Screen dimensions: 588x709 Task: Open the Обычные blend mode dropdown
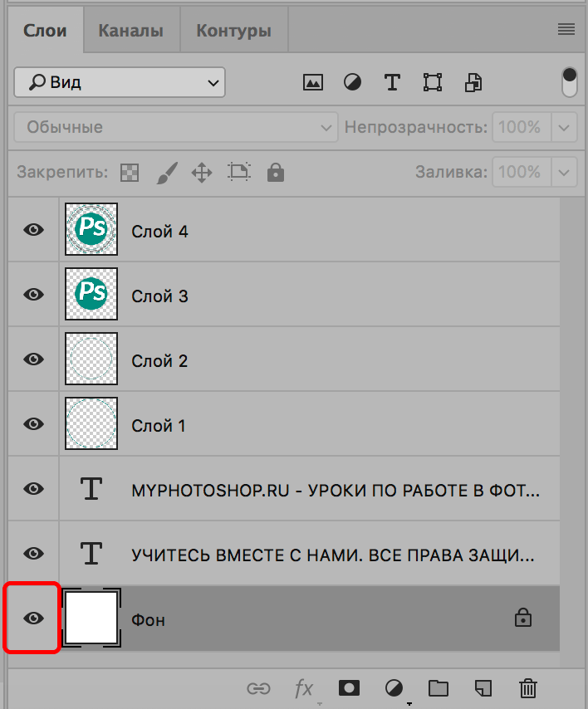175,128
